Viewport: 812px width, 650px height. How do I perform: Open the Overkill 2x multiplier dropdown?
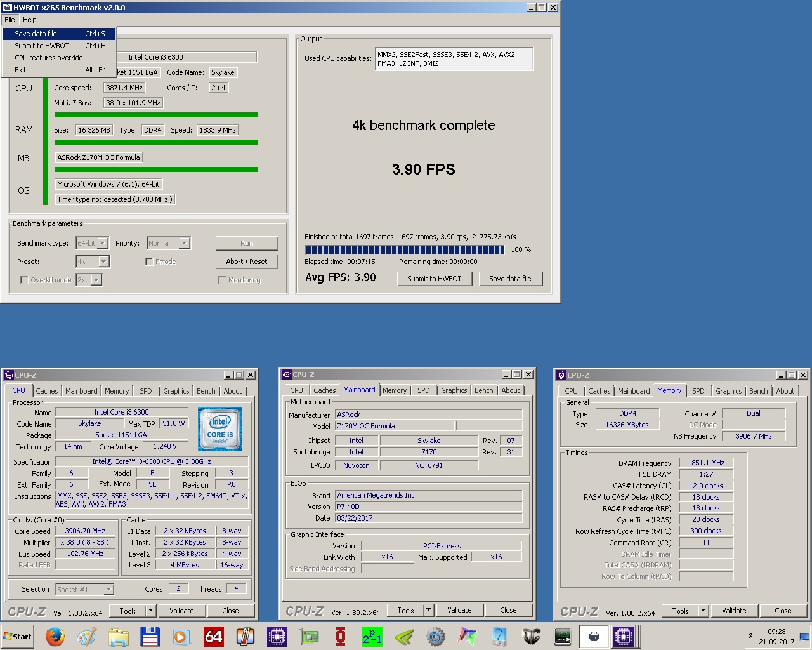tap(89, 280)
